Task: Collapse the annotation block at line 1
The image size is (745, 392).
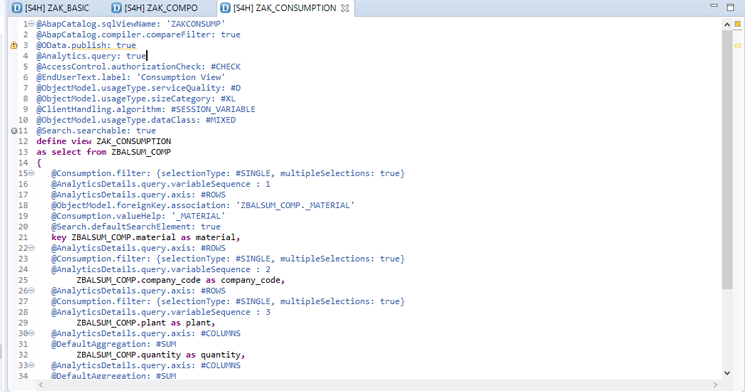Action: [31, 24]
